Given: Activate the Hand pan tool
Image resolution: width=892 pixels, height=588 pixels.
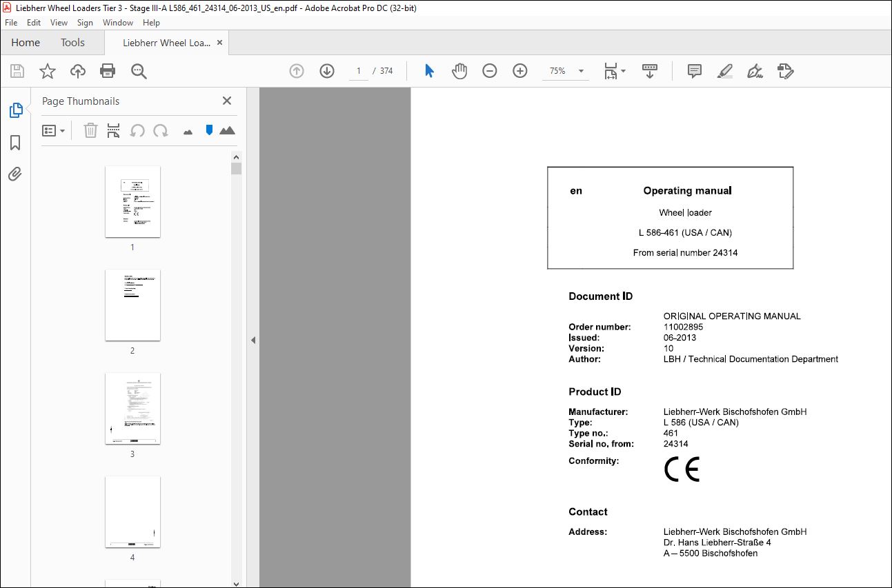Looking at the screenshot, I should (459, 71).
